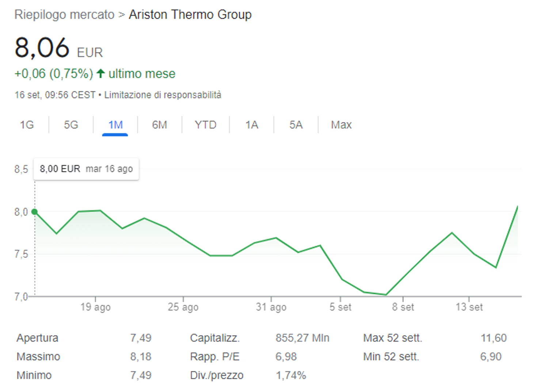The image size is (548, 392).
Task: Select the 1G time range tab
Action: point(27,125)
